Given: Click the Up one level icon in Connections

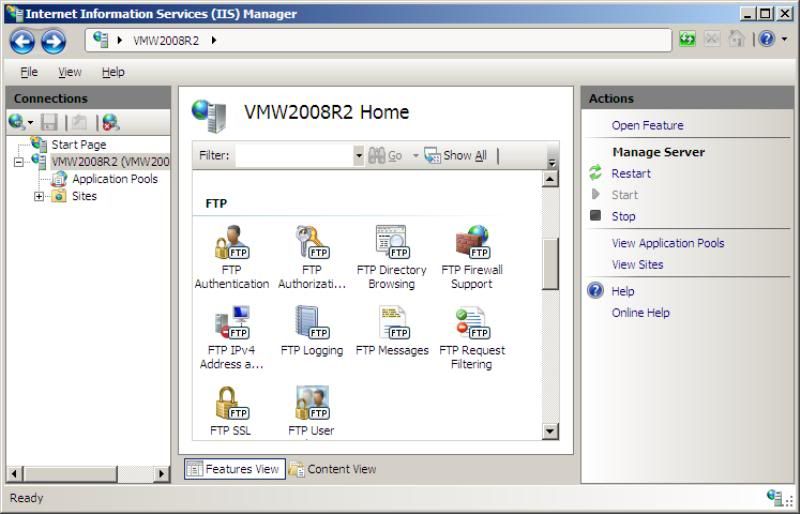Looking at the screenshot, I should tap(79, 122).
